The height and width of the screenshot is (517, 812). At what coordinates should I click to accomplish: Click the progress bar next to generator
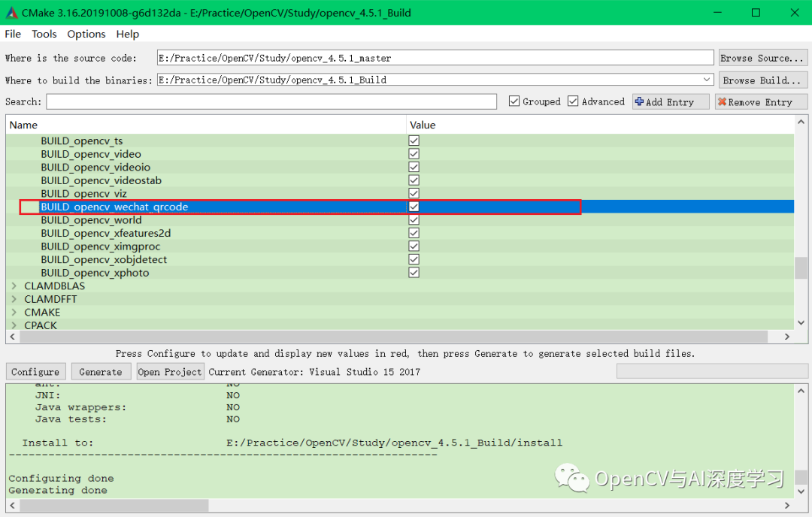[x=712, y=371]
